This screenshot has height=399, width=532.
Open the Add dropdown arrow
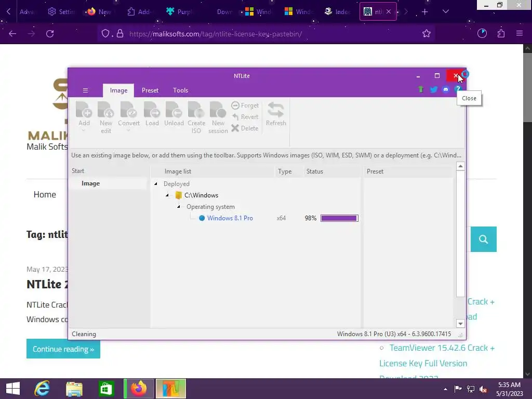[84, 130]
